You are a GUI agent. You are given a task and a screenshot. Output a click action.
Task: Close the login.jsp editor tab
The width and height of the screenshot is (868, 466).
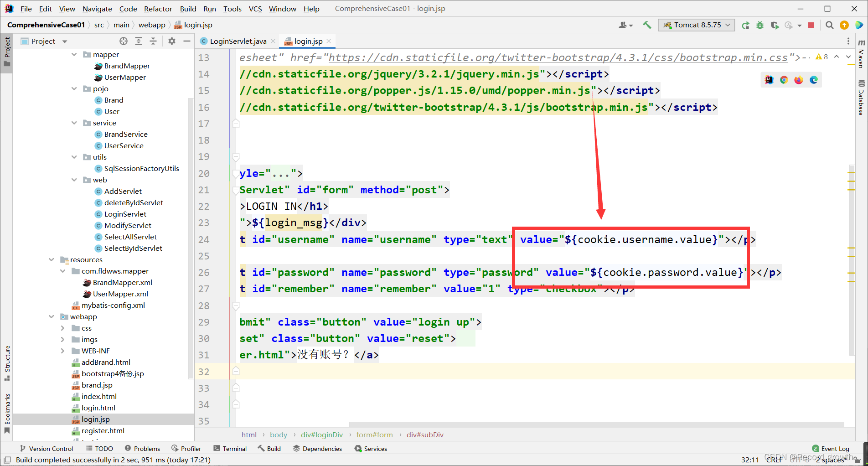(x=329, y=41)
